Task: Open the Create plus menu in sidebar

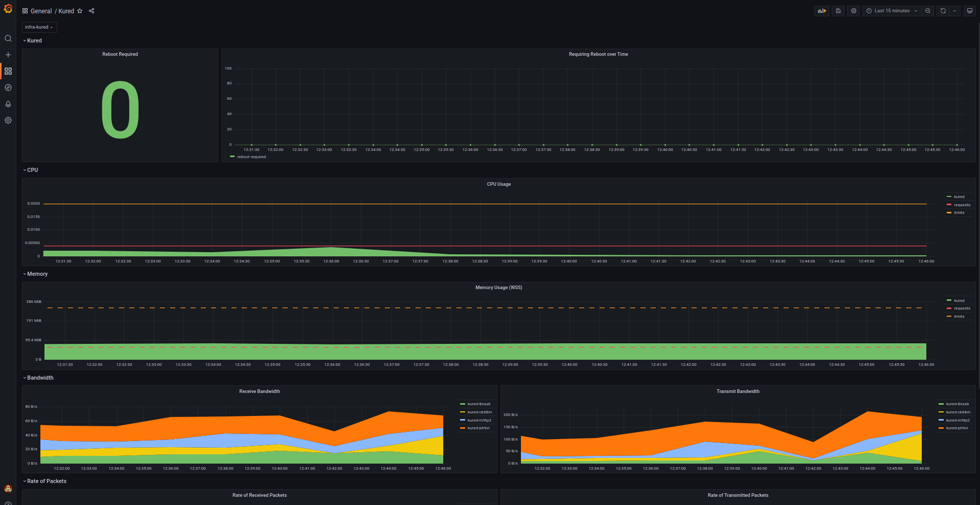Action: pyautogui.click(x=8, y=55)
